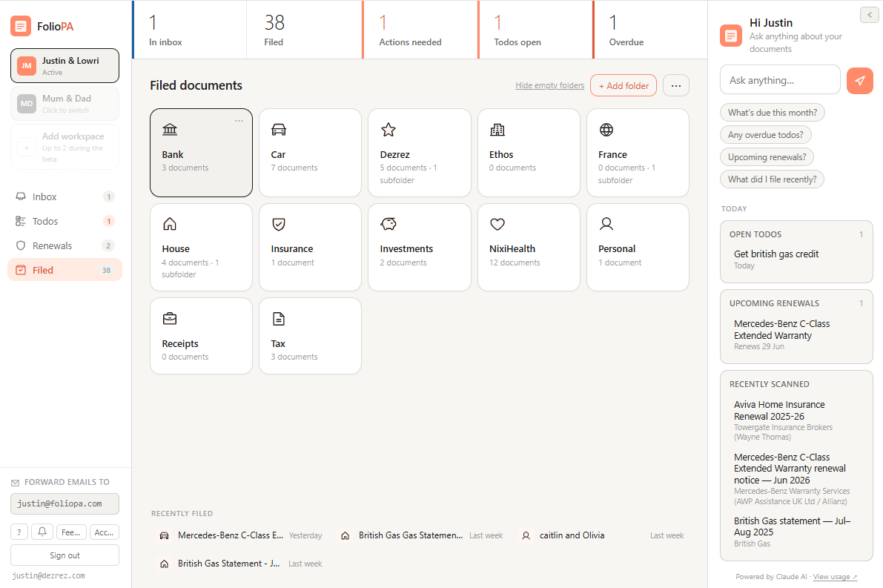883x588 pixels.
Task: Click the Add folder button
Action: coord(624,85)
